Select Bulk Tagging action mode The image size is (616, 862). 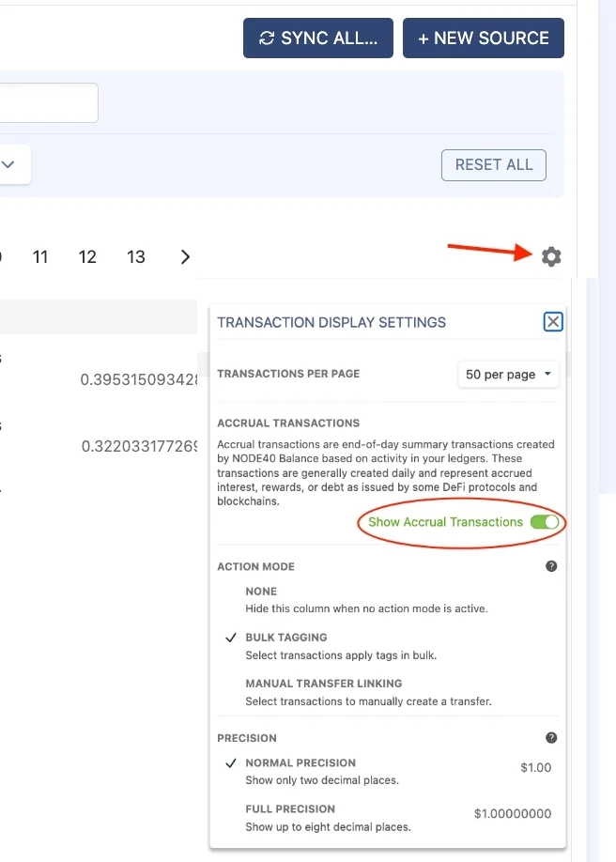pos(285,638)
